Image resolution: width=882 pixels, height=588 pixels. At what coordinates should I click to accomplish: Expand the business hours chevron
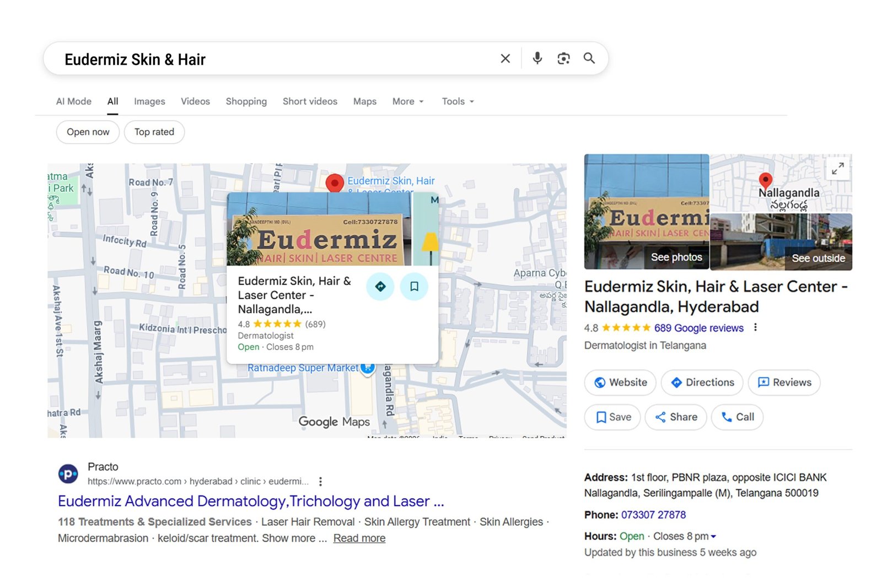coord(714,536)
